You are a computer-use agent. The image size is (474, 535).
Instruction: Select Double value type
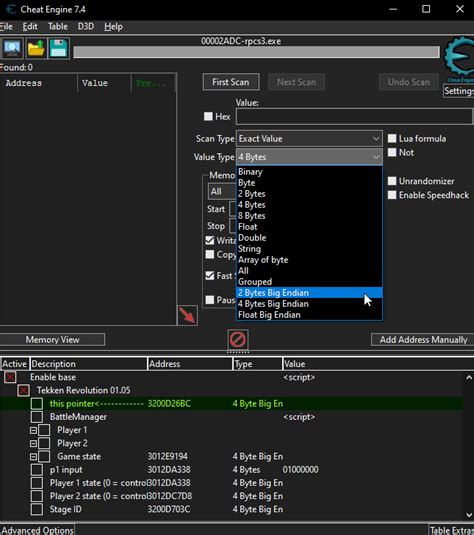coord(309,237)
